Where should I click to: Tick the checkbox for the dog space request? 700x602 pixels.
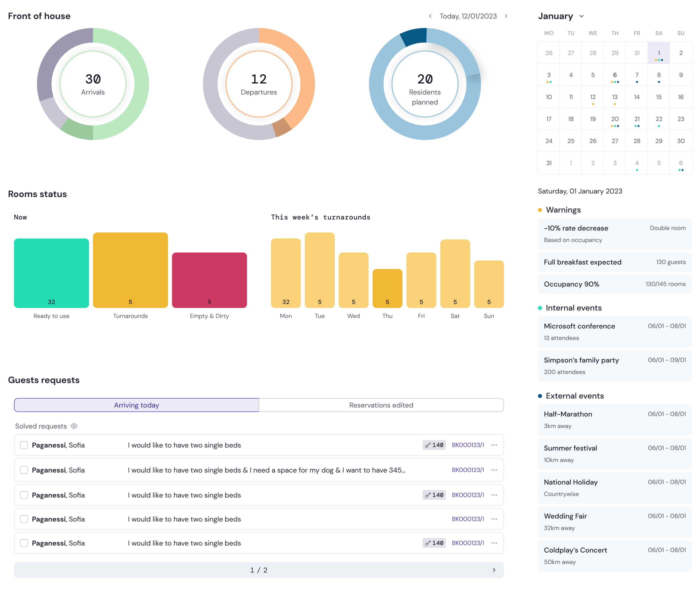pos(24,470)
